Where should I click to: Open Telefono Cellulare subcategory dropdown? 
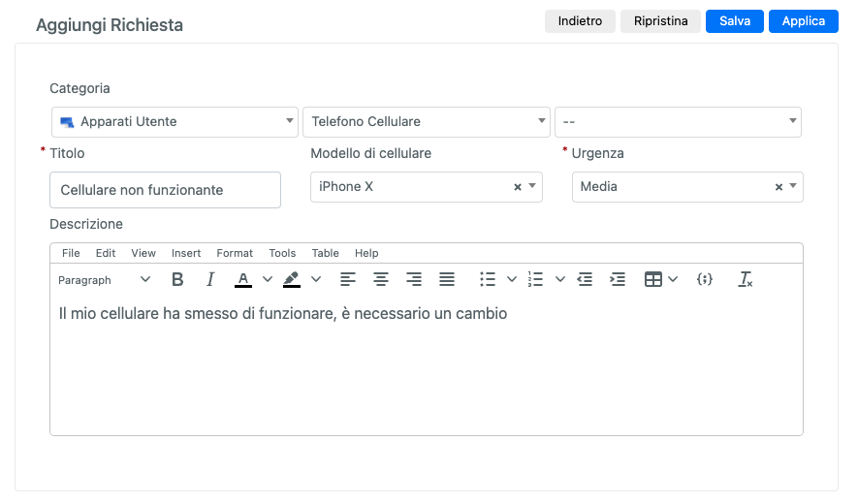click(x=427, y=121)
